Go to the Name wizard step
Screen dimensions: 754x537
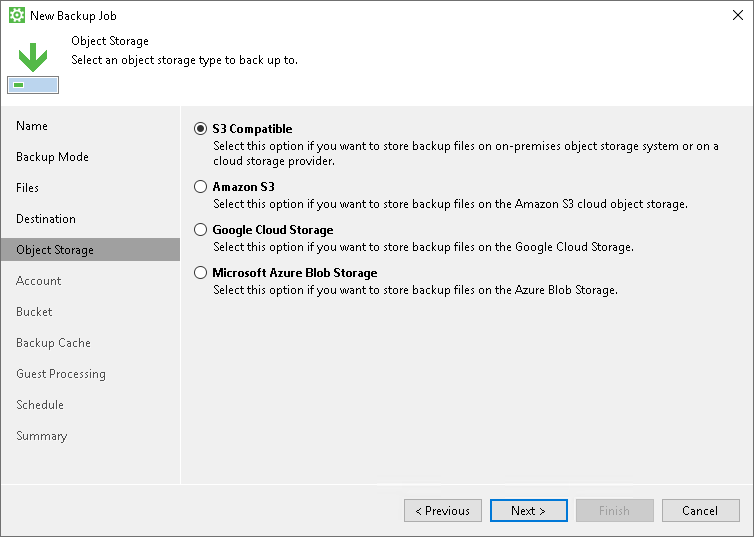[32, 126]
